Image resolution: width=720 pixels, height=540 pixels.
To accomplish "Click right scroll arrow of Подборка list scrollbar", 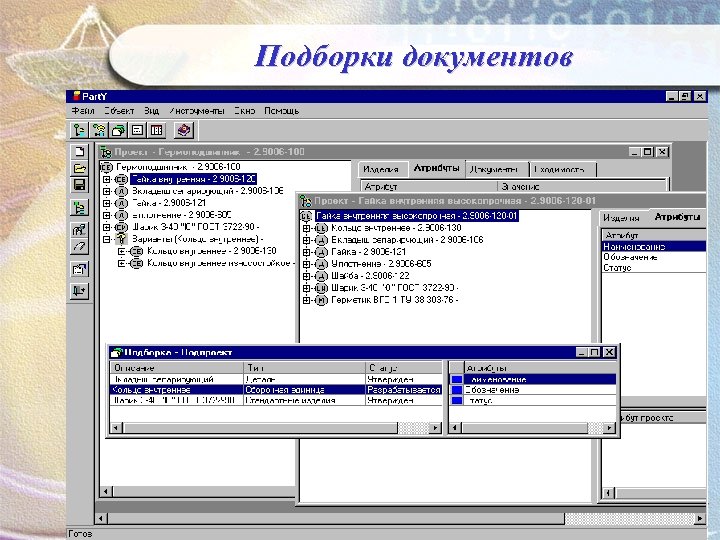I will click(435, 428).
